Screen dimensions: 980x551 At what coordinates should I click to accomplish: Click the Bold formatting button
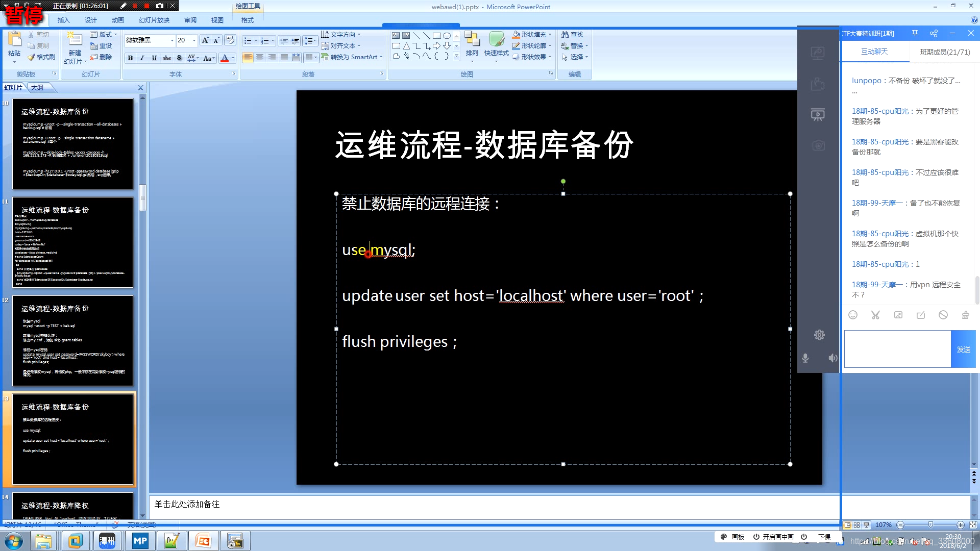131,58
